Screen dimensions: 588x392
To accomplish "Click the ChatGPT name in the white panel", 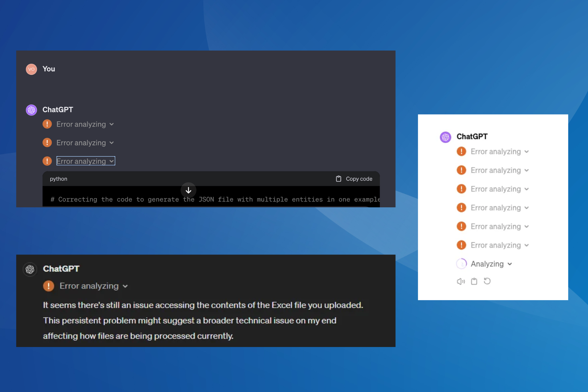I will (x=472, y=137).
